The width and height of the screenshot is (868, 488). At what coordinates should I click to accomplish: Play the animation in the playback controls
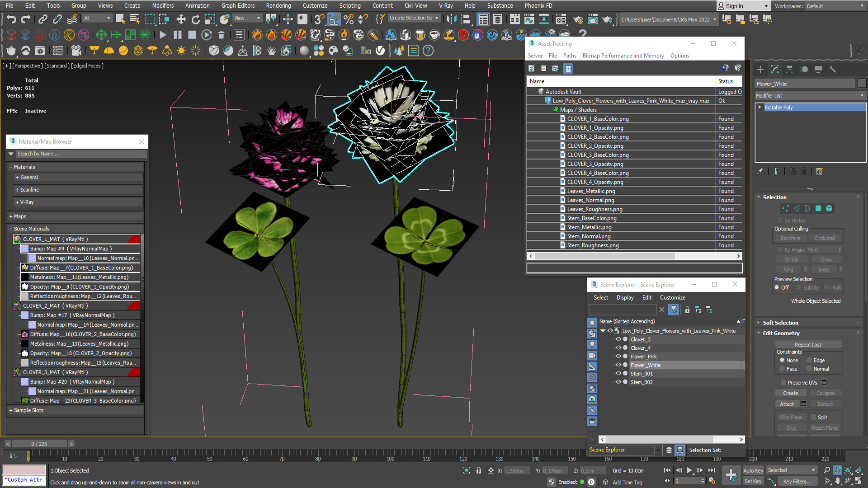click(x=689, y=470)
